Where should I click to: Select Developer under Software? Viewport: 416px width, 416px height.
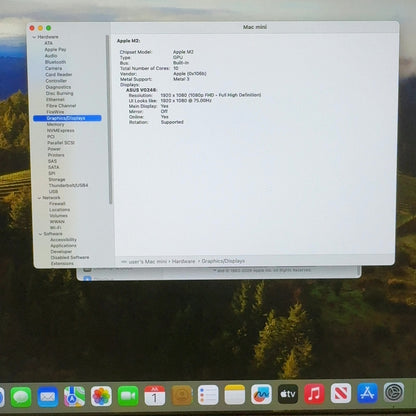[61, 252]
